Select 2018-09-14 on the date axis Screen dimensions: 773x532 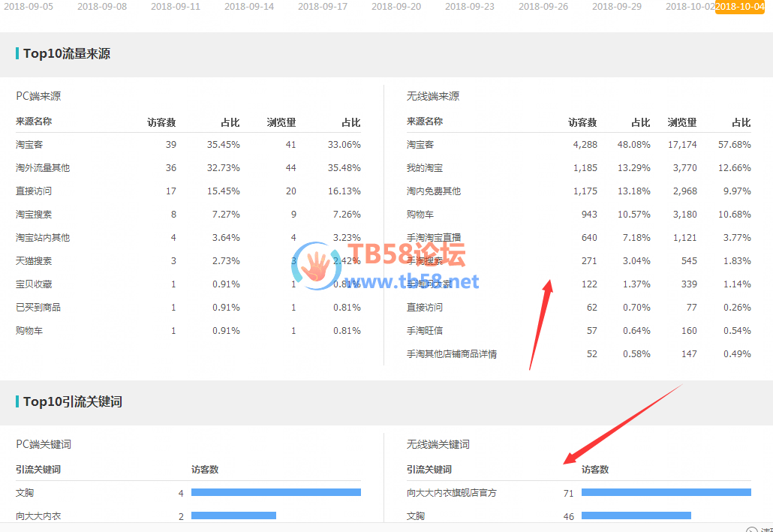(249, 7)
